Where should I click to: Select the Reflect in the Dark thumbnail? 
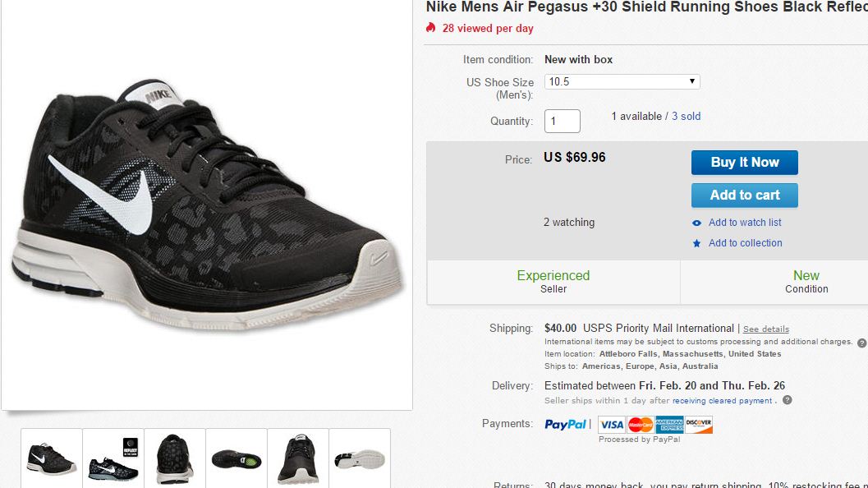point(113,458)
